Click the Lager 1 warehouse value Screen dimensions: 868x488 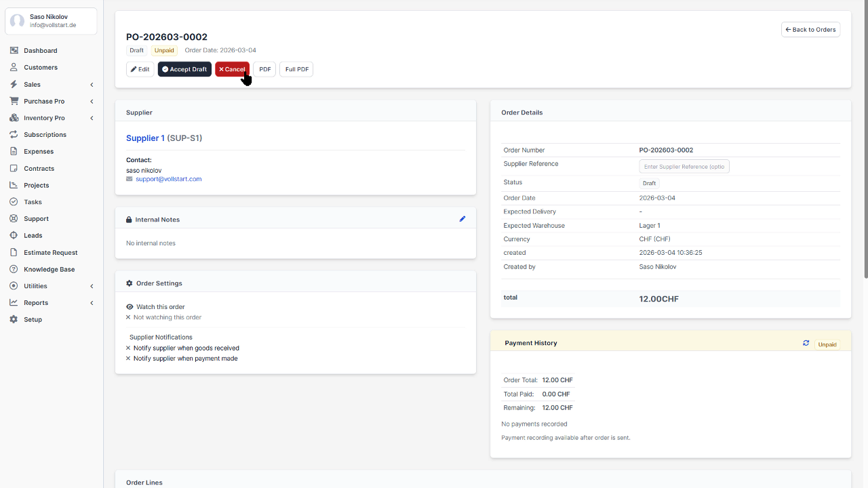(650, 226)
